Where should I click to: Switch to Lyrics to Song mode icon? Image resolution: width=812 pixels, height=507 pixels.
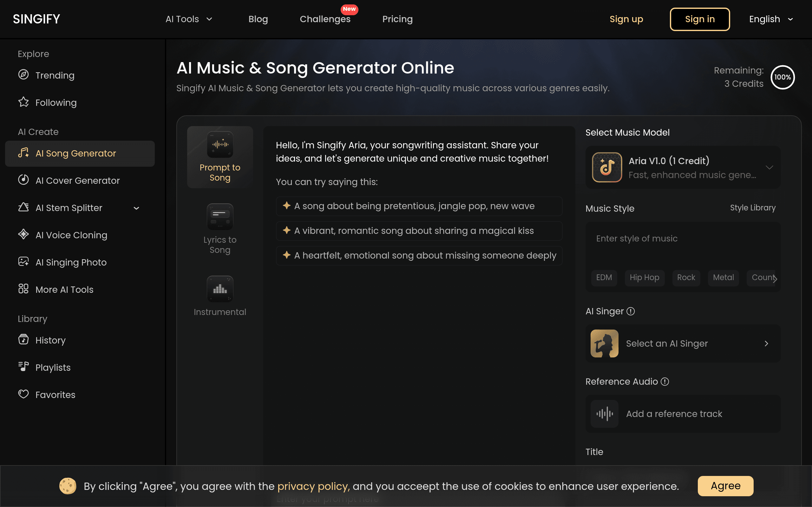(220, 217)
